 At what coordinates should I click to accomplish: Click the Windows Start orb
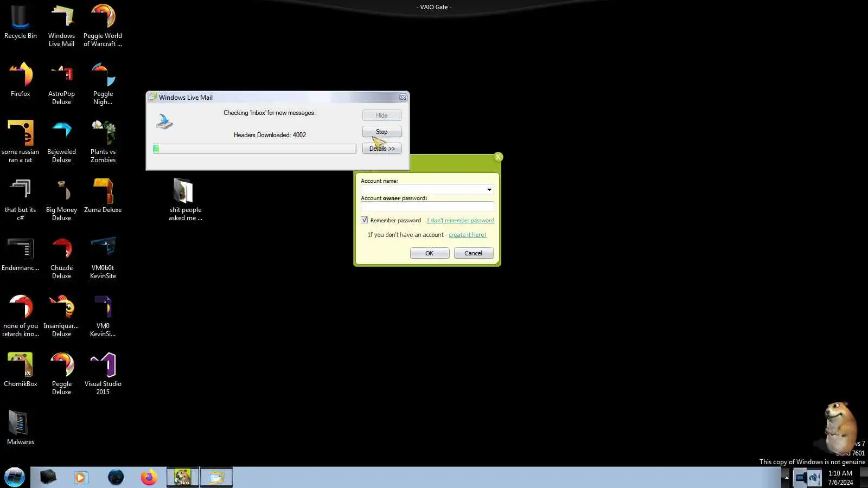click(15, 477)
